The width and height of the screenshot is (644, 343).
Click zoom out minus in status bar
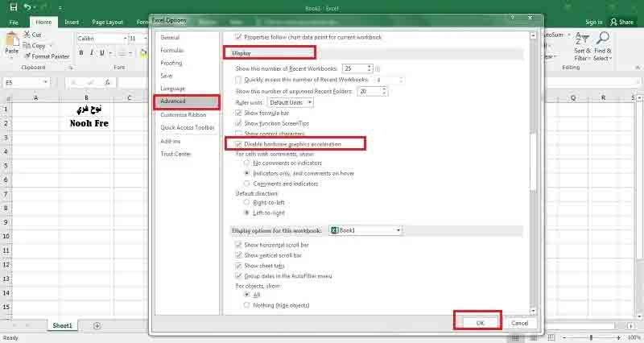[564, 337]
